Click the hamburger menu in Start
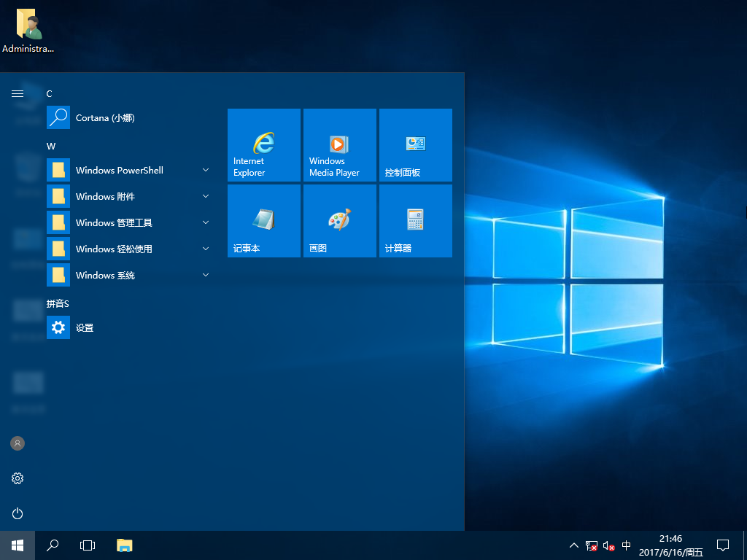 click(x=18, y=93)
